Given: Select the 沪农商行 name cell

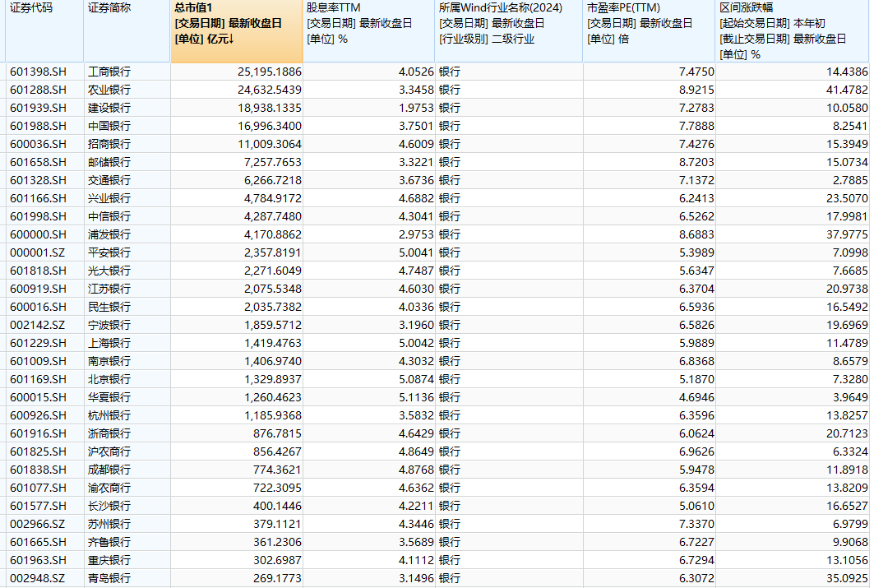Looking at the screenshot, I should click(x=109, y=452).
